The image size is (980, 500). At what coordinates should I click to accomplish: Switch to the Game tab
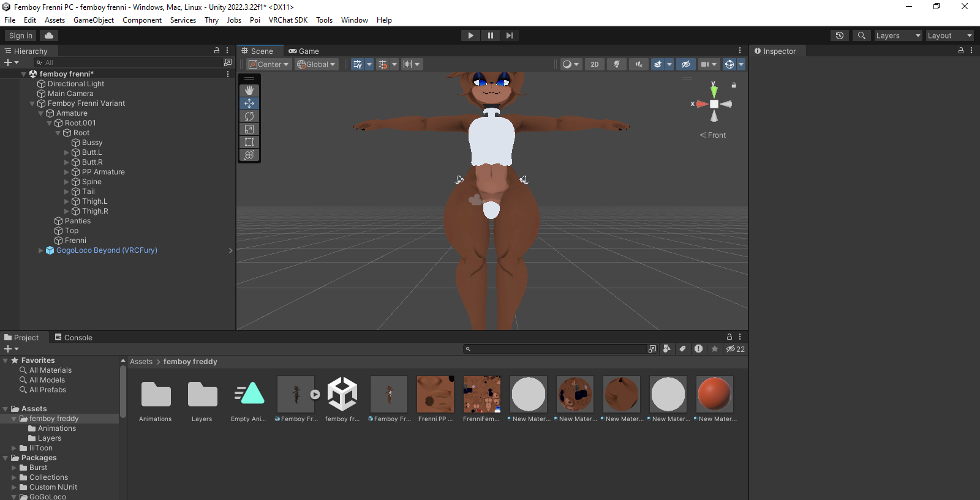coord(304,51)
